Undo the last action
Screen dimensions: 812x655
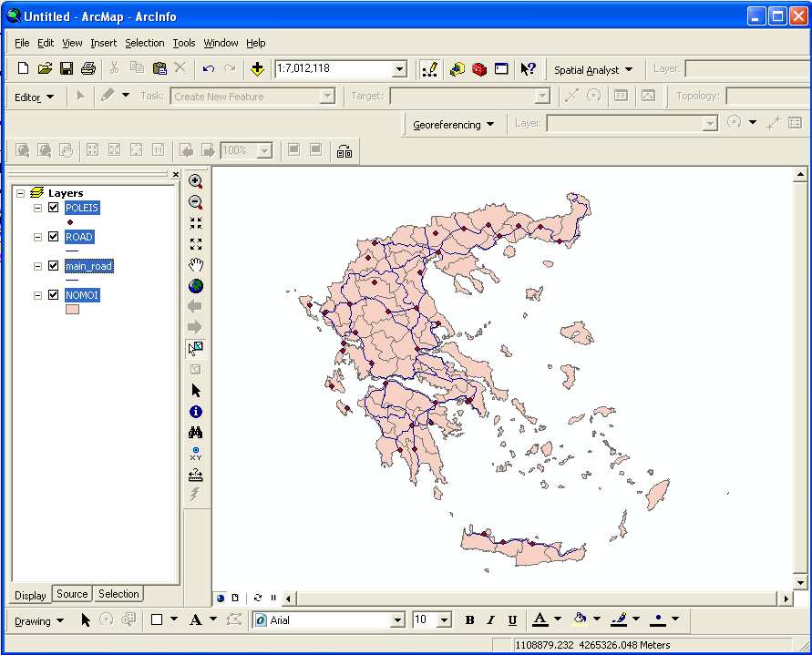click(209, 68)
